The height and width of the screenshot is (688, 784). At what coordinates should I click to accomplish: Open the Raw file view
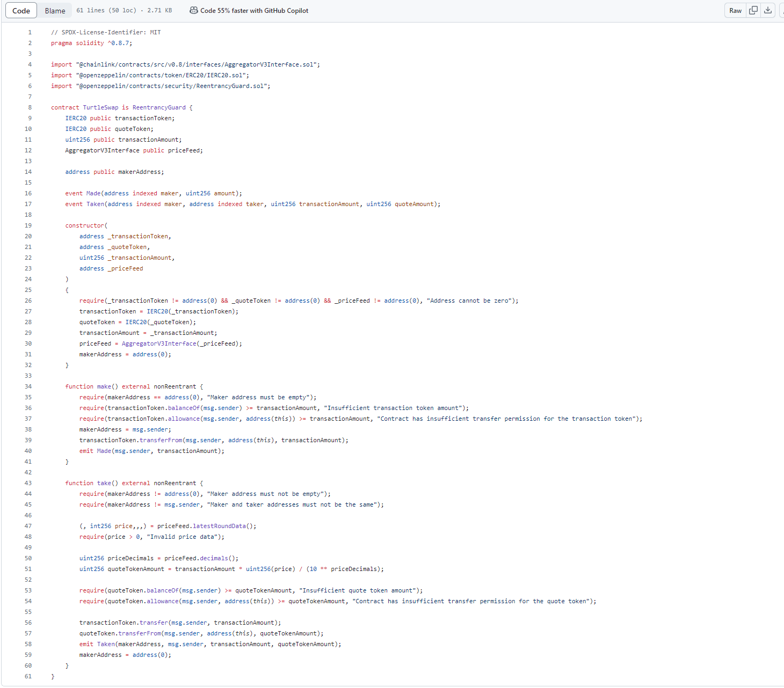coord(735,11)
